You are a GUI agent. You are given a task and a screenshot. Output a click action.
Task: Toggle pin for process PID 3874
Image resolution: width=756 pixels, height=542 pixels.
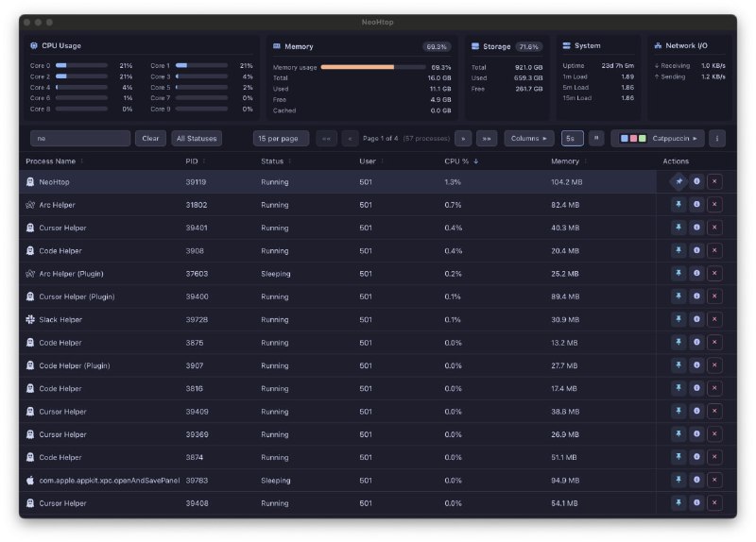coord(679,457)
